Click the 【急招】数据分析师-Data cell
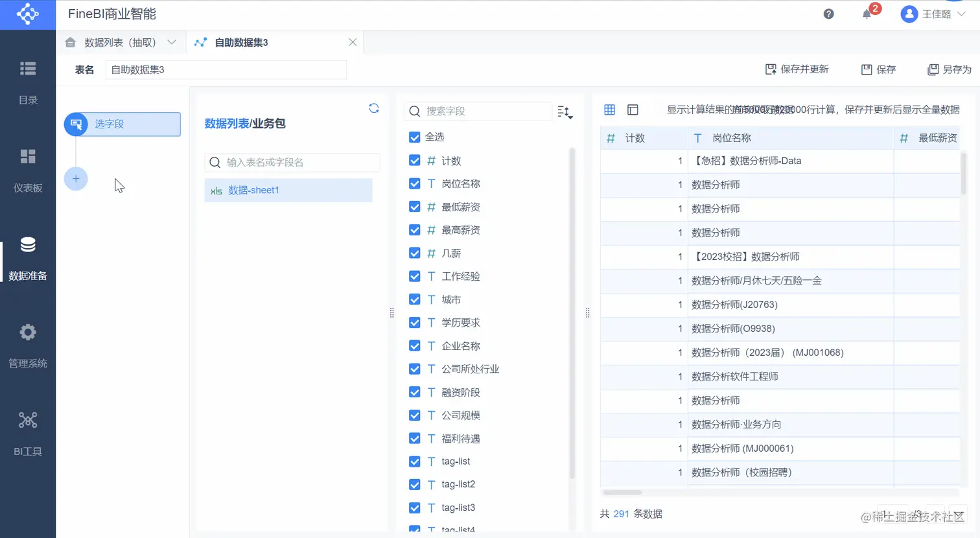This screenshot has height=538, width=980. pyautogui.click(x=790, y=161)
